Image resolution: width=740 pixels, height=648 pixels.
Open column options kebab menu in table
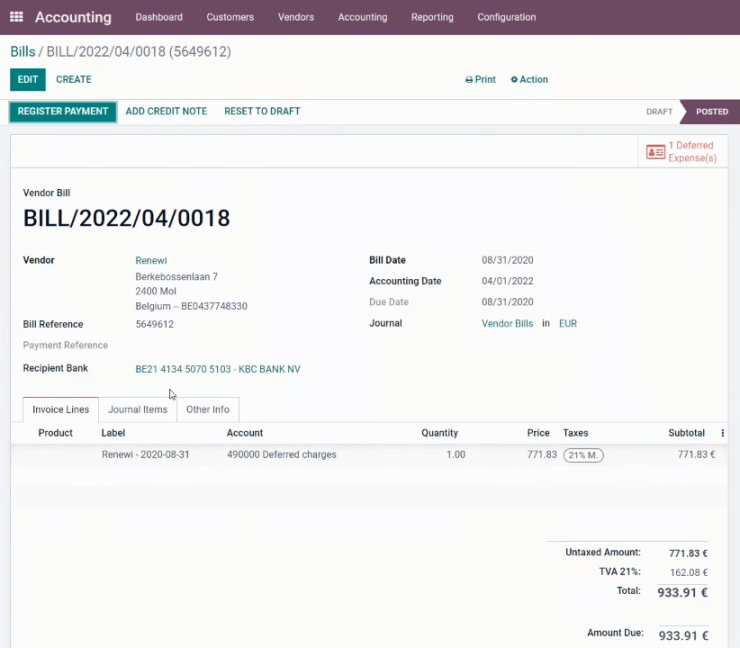click(x=723, y=433)
